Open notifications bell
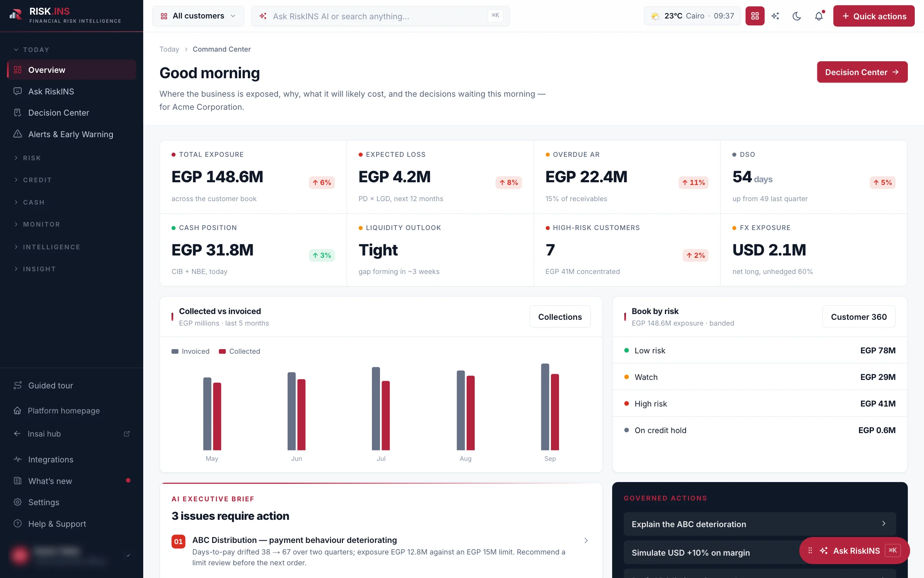 point(819,16)
